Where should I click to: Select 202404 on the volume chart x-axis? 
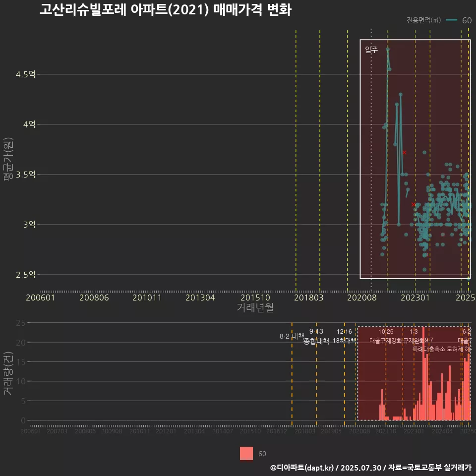(x=442, y=431)
